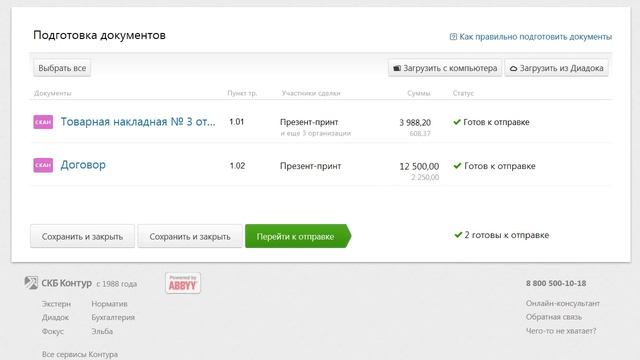640x360 pixels.
Task: Click the 1.01 requirement item value
Action: pos(237,122)
